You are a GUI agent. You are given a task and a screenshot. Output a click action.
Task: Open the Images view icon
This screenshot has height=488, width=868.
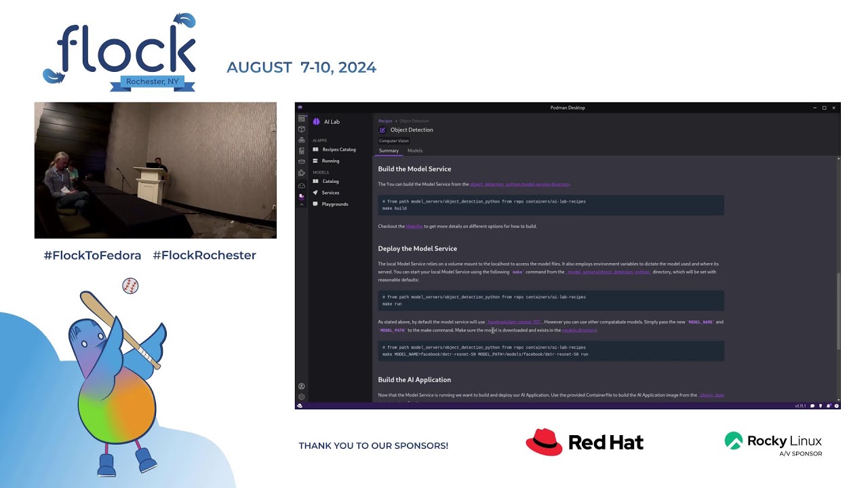[302, 150]
